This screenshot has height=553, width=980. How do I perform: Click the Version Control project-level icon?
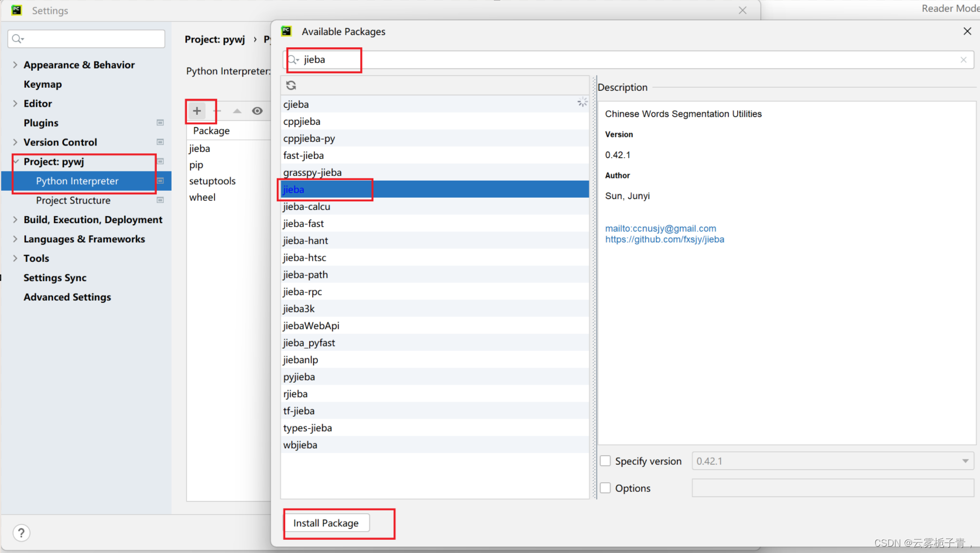tap(160, 142)
